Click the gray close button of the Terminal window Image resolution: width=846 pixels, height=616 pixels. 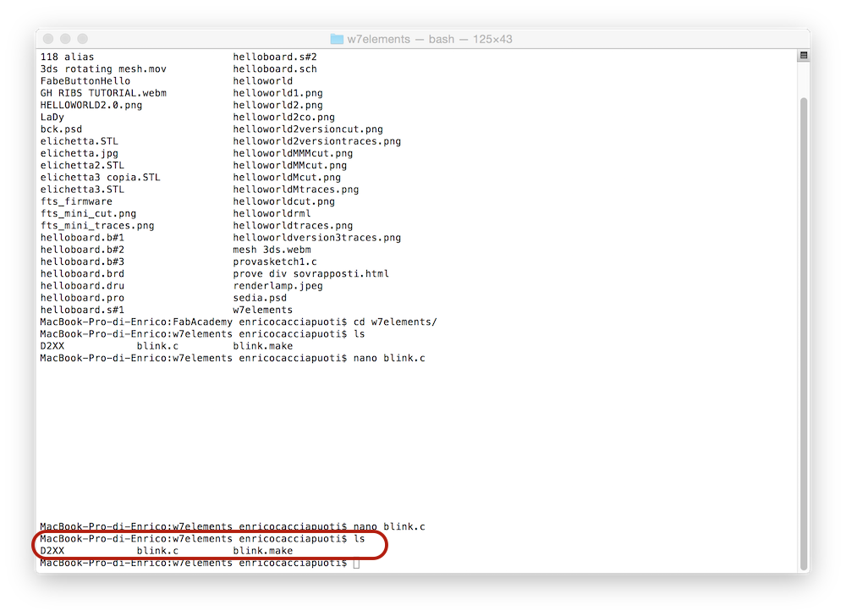click(48, 39)
